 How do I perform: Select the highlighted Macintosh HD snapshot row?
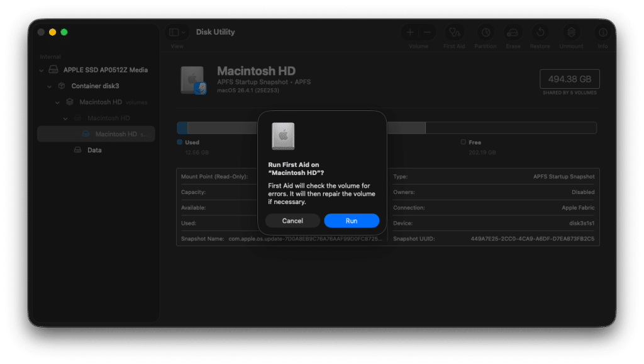point(96,134)
